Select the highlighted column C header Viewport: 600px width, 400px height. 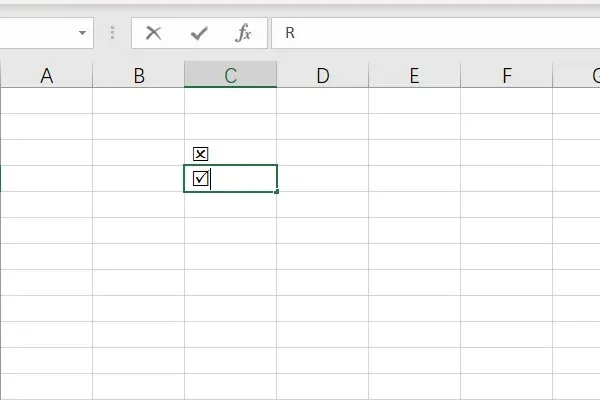tap(230, 75)
